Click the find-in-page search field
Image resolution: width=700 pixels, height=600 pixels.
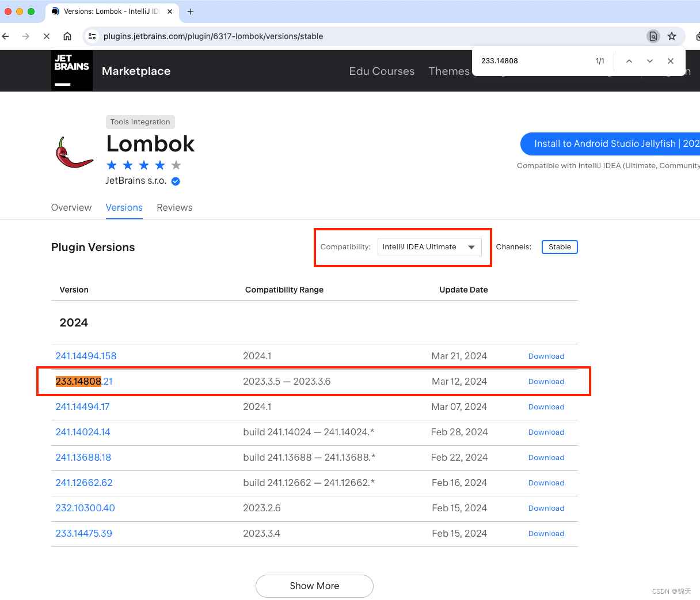(532, 61)
